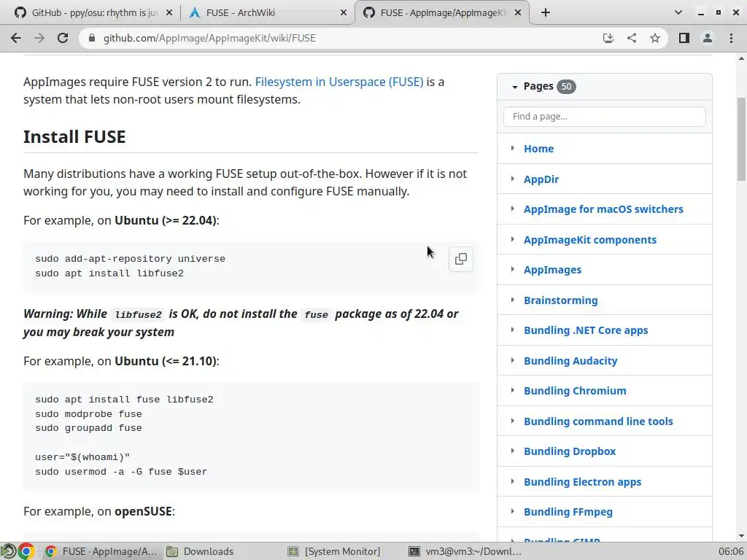Expand the Home page entry
This screenshot has width=747, height=560.
[513, 148]
